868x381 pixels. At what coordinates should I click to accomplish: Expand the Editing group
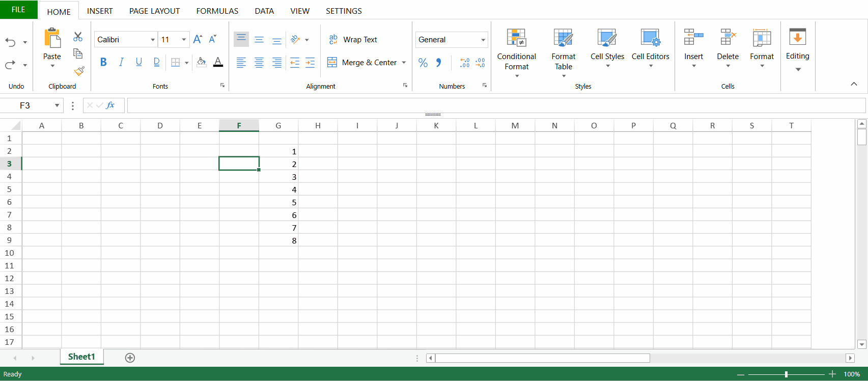click(798, 50)
